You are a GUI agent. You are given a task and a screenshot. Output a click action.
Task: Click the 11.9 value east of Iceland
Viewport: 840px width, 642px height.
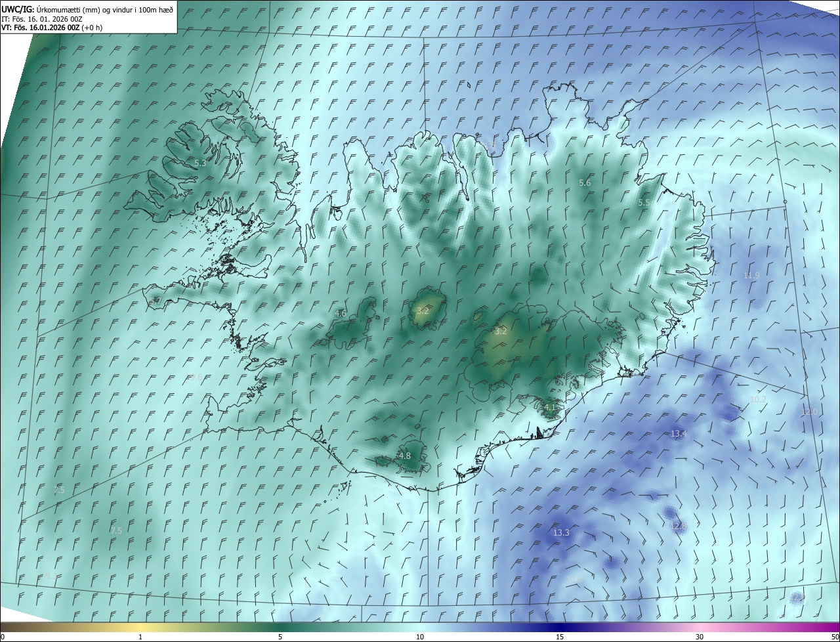751,276
